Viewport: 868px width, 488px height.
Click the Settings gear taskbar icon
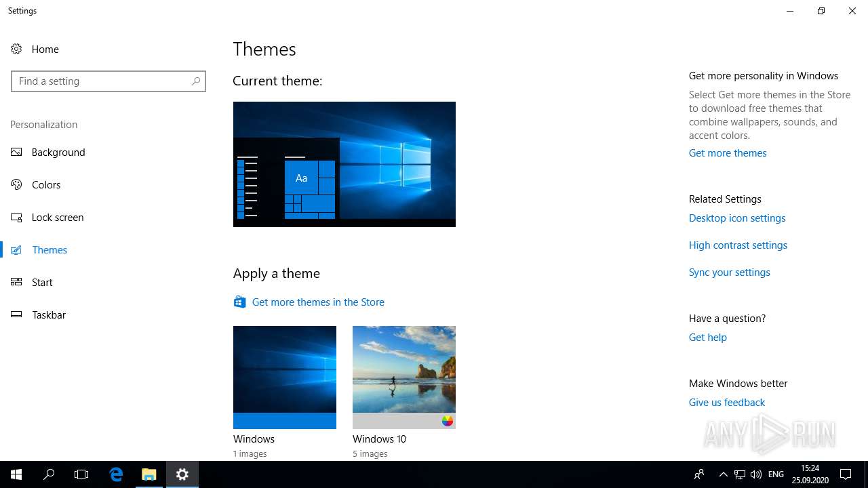click(182, 474)
